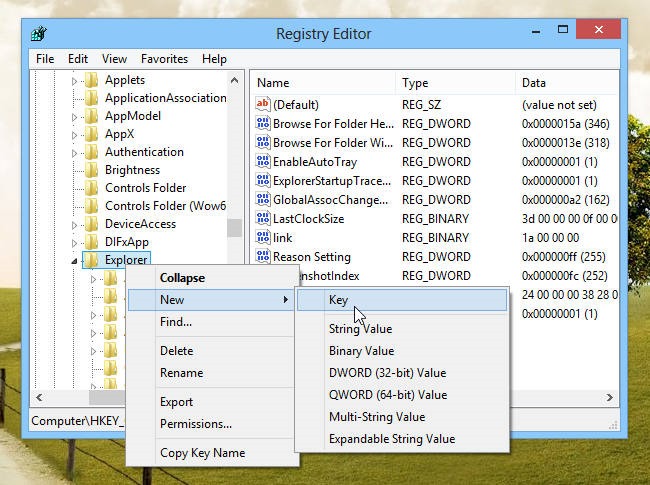Click the DeviceAccess folder icon
The image size is (650, 485).
[92, 224]
